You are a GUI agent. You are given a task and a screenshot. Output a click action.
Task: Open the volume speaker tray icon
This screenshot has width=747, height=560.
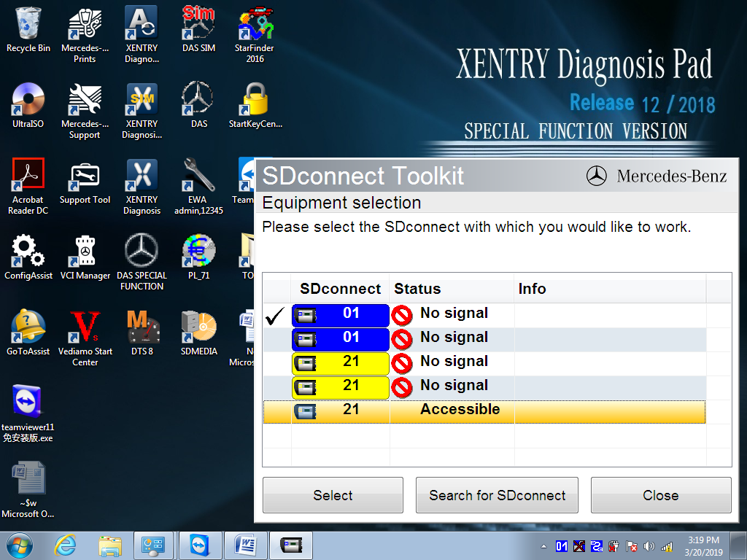click(649, 546)
